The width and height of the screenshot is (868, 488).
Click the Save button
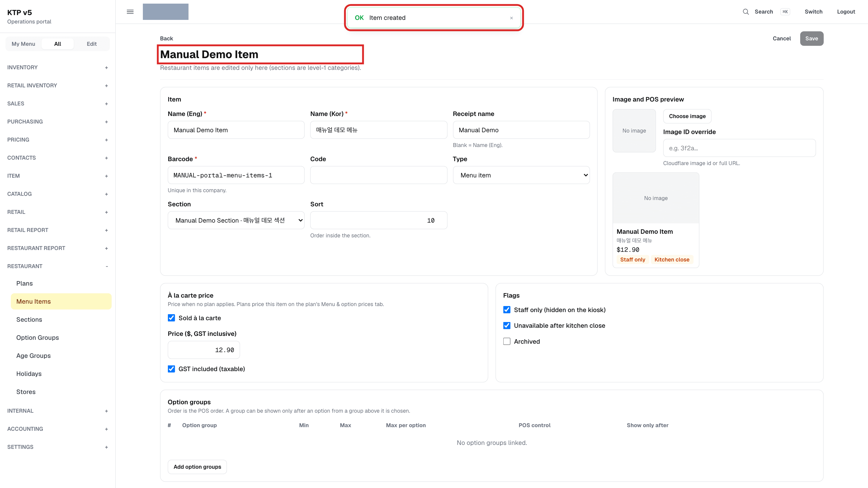click(x=811, y=38)
